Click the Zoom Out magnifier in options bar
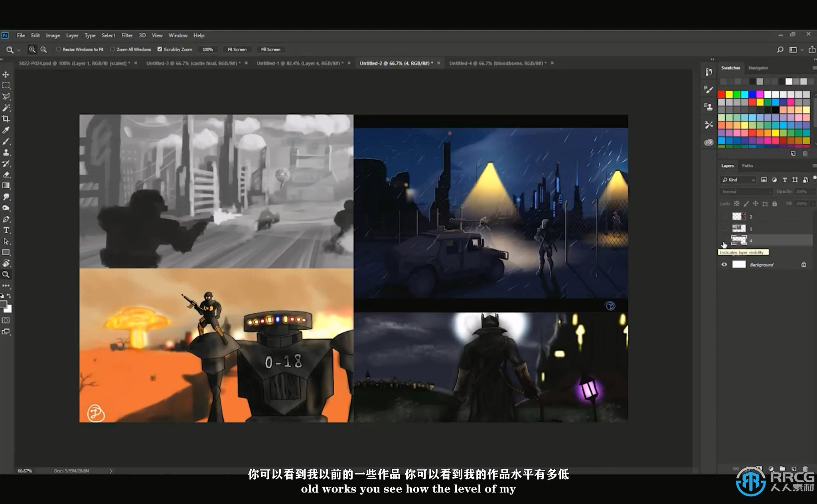 (x=43, y=49)
